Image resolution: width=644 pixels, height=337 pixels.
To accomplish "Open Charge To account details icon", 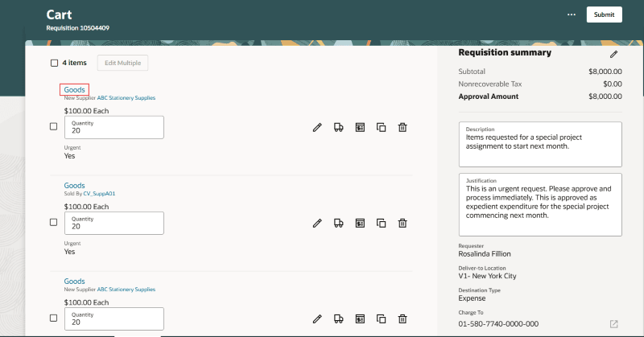I will [x=613, y=324].
